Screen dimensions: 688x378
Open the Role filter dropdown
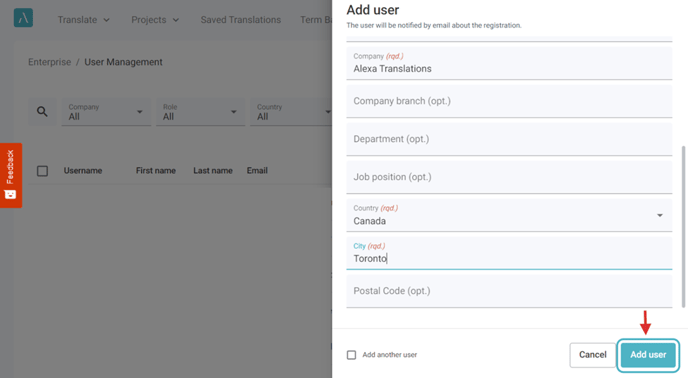click(x=201, y=112)
